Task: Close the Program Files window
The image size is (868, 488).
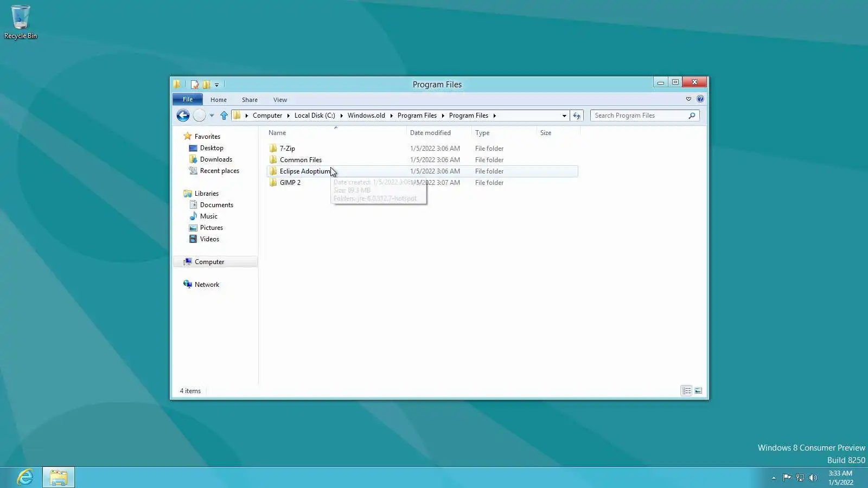Action: 694,82
